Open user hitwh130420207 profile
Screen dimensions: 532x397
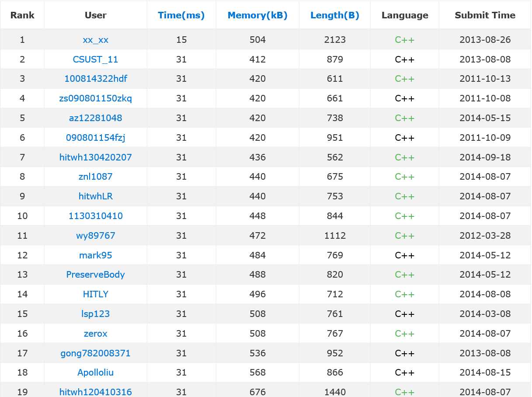pos(96,157)
